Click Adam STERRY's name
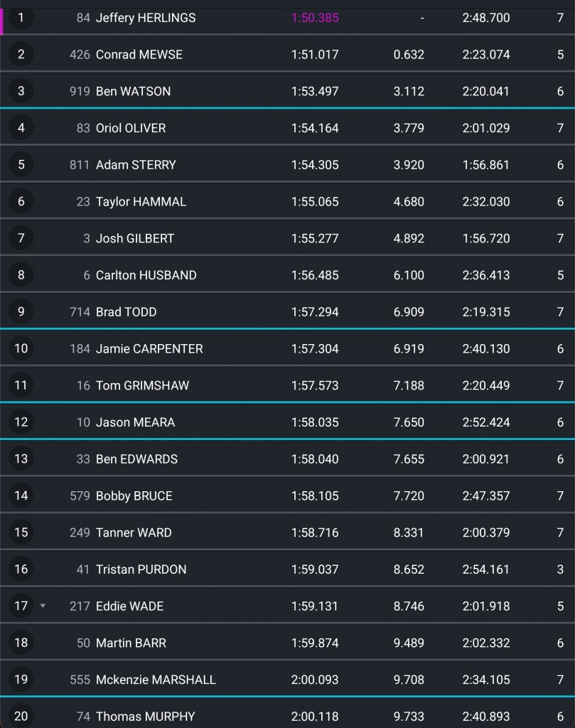The height and width of the screenshot is (728, 575). 136,165
